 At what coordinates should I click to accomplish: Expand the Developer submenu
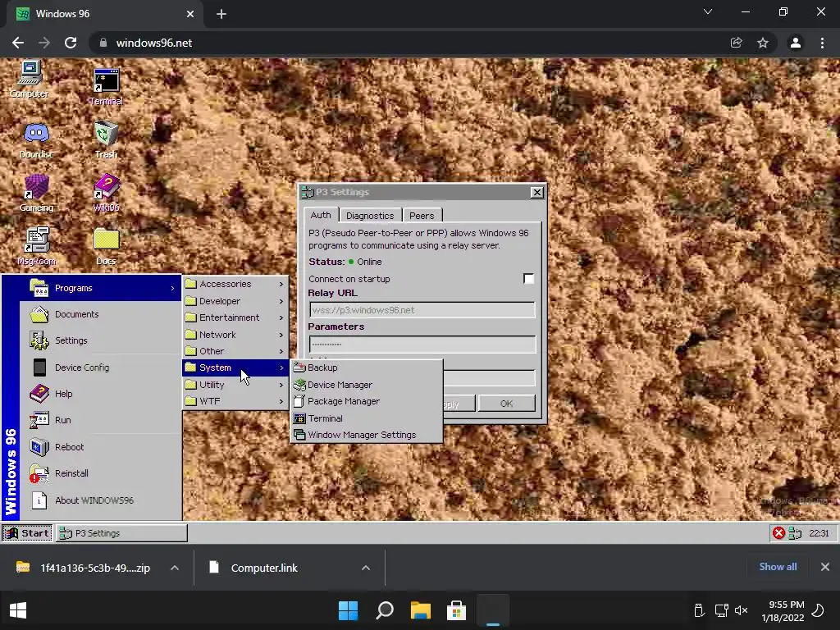tap(235, 301)
